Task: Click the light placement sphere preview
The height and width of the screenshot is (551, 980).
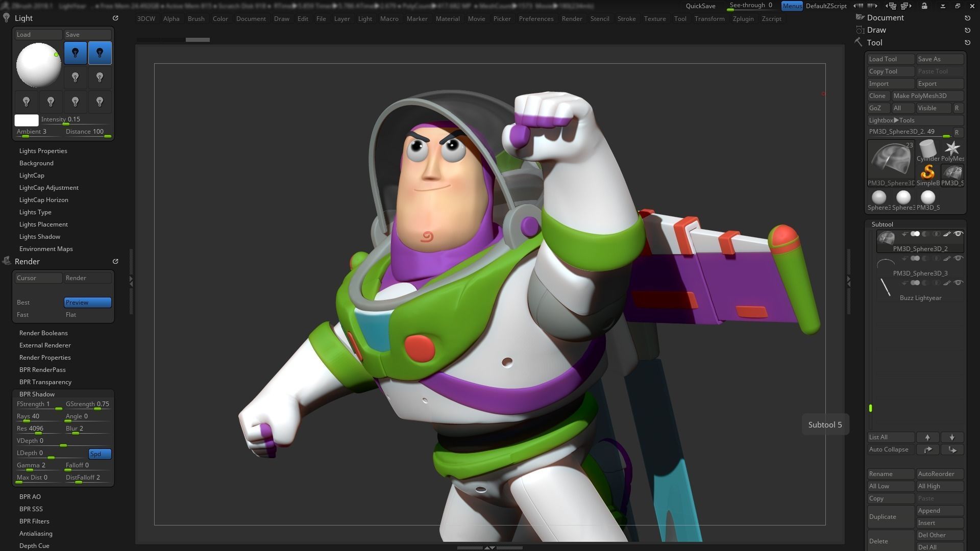Action: point(39,65)
